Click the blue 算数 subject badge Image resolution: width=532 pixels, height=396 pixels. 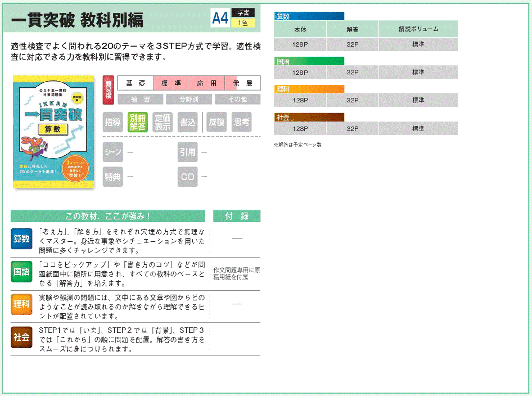tap(21, 238)
